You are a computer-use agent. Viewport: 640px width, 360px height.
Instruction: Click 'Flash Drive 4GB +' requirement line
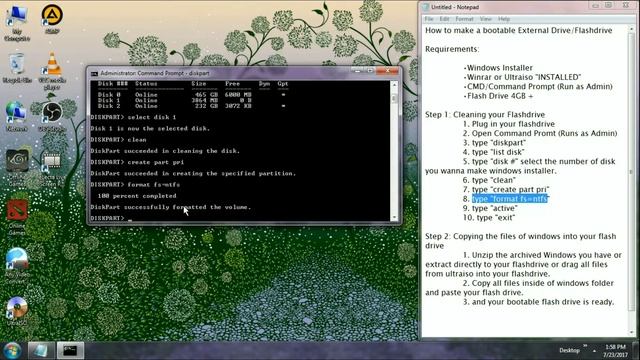[498, 96]
